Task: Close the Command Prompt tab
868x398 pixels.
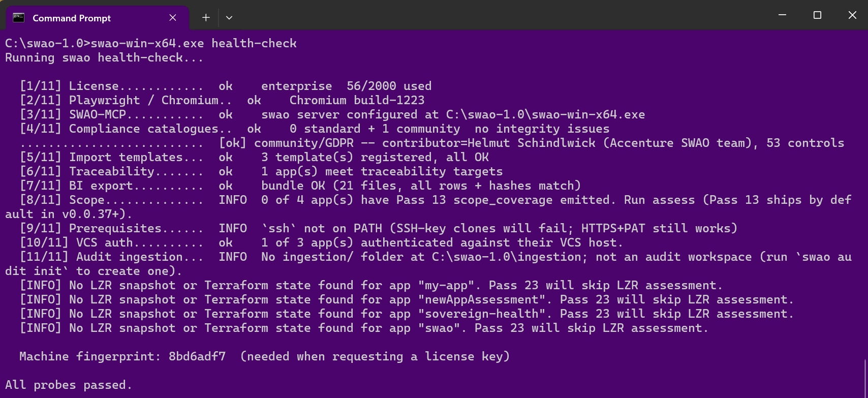Action: click(x=173, y=18)
